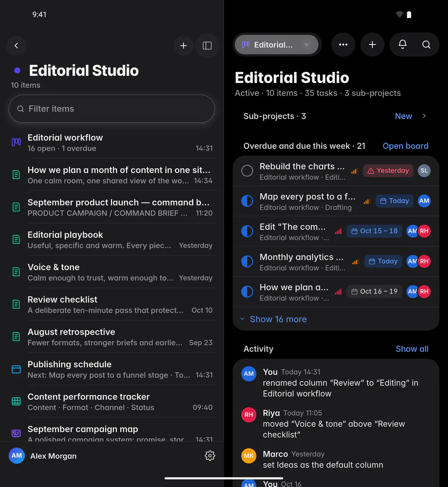Click the Editorial workflow board icon
This screenshot has width=448, height=487.
(16, 142)
